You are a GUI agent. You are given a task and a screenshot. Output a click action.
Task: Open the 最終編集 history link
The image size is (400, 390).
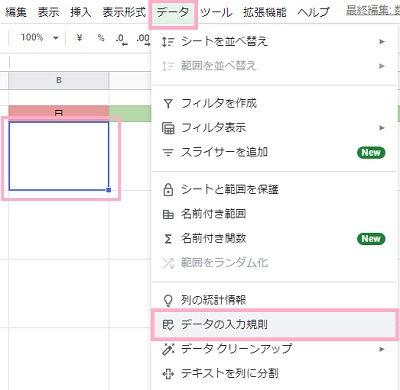click(373, 11)
